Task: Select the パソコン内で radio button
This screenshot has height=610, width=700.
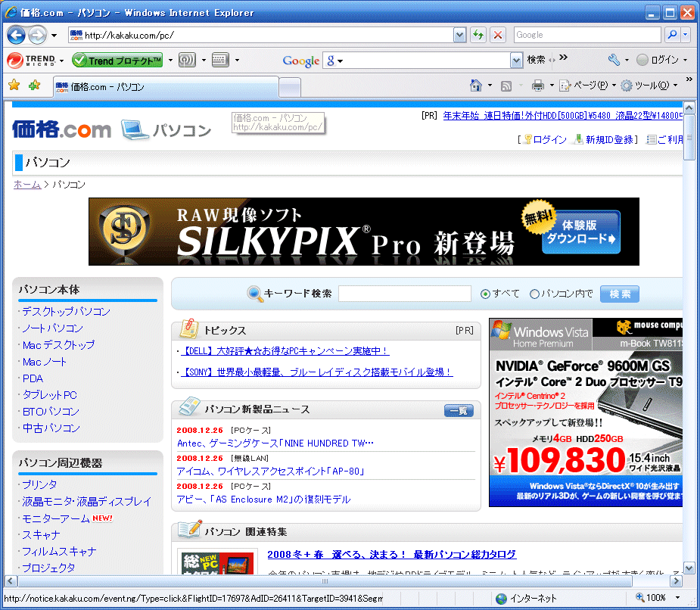Action: click(534, 294)
